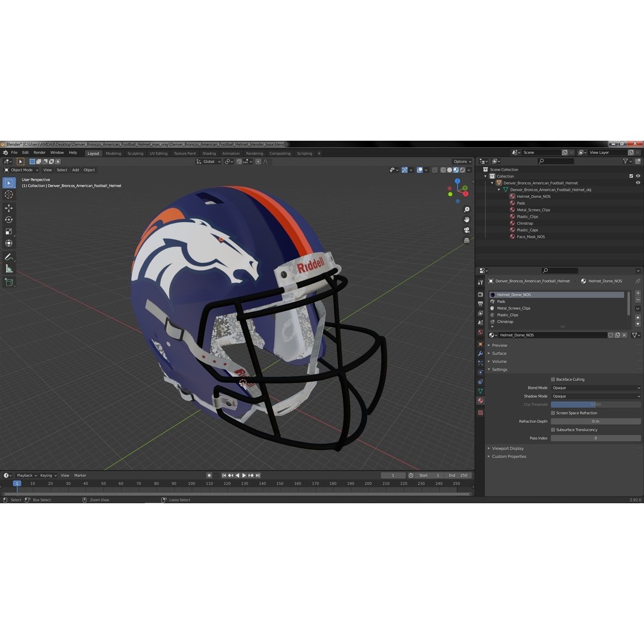Open the Shadow Mode dropdown
Viewport: 644px width, 644px height.
(596, 397)
